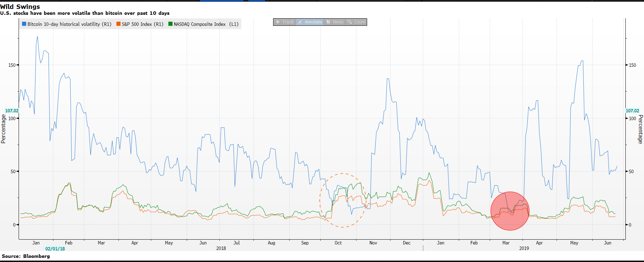Toggle the S&P 500 Index series label
This screenshot has height=262, width=644.
click(x=142, y=24)
